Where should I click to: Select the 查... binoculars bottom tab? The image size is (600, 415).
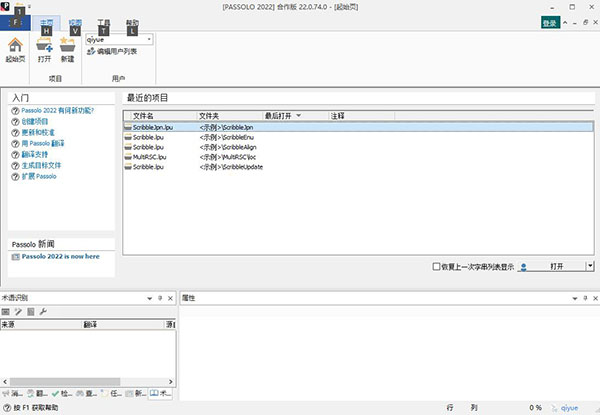pyautogui.click(x=86, y=393)
